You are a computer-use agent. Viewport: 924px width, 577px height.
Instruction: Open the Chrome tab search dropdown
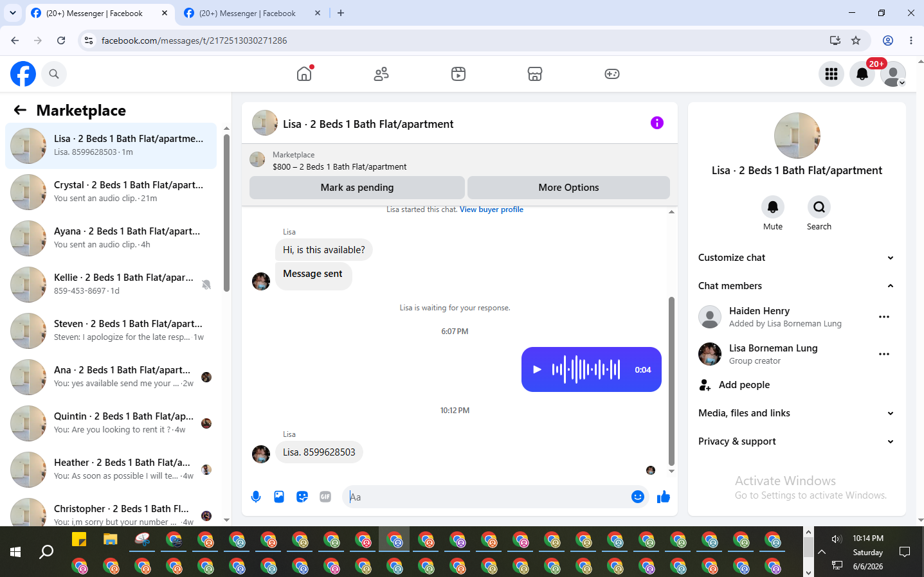(13, 13)
